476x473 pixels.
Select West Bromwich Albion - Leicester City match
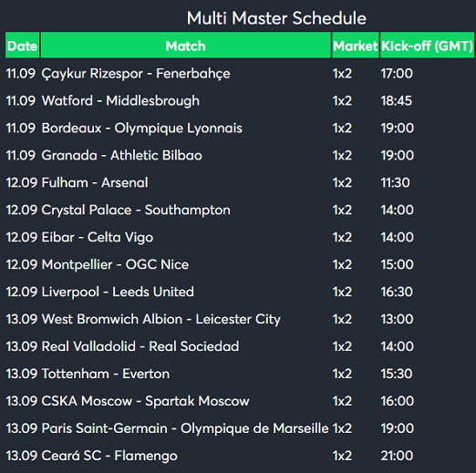[x=161, y=319]
